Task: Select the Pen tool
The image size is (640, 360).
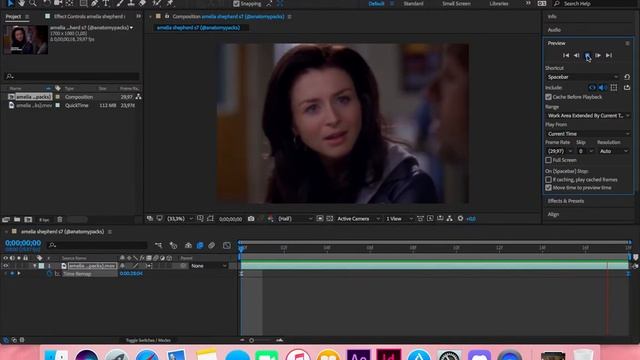Action: [94, 3]
